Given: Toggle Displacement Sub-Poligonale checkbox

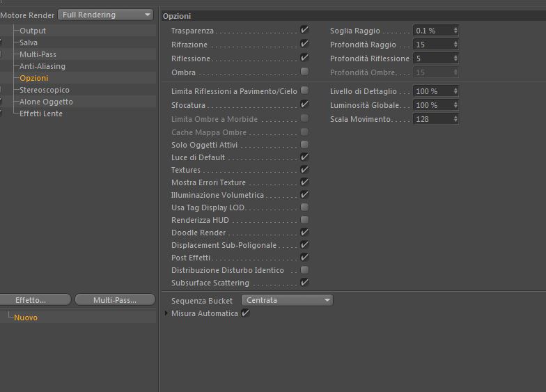Looking at the screenshot, I should [304, 245].
